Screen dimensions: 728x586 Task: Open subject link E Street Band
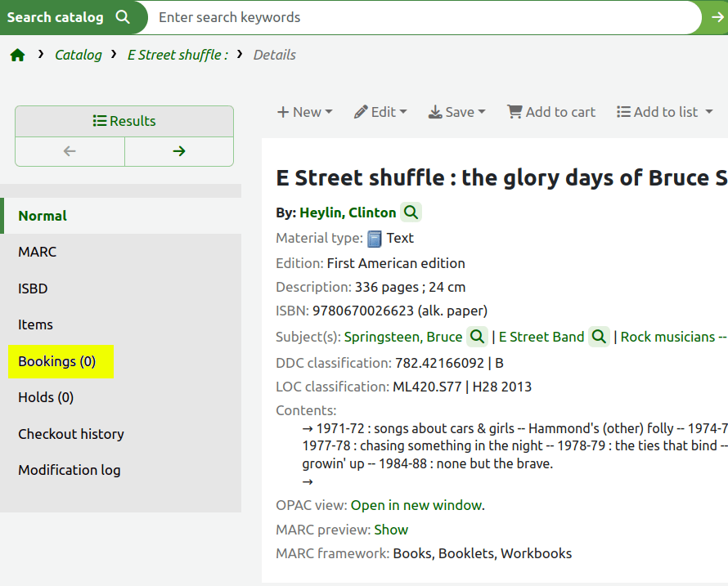[542, 337]
